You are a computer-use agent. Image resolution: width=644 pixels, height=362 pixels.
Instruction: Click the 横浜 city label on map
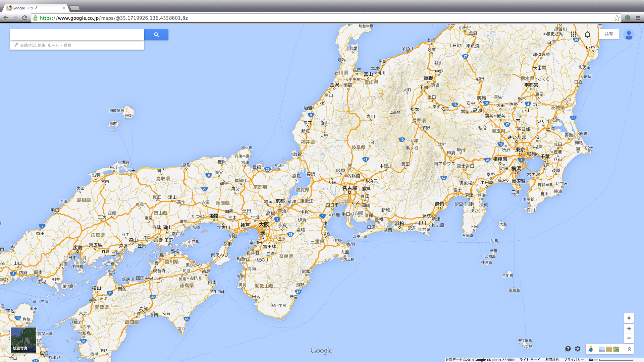(x=516, y=168)
